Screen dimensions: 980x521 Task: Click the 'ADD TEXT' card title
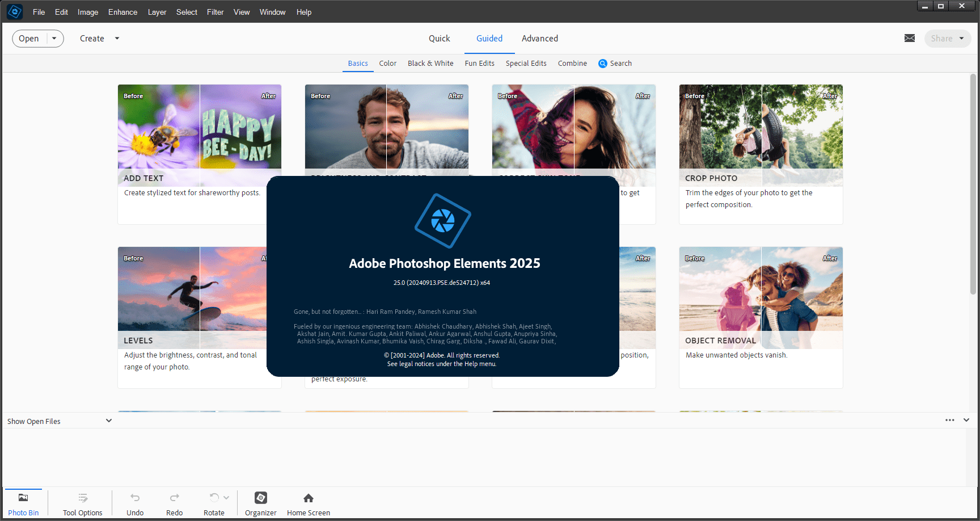[x=143, y=178]
